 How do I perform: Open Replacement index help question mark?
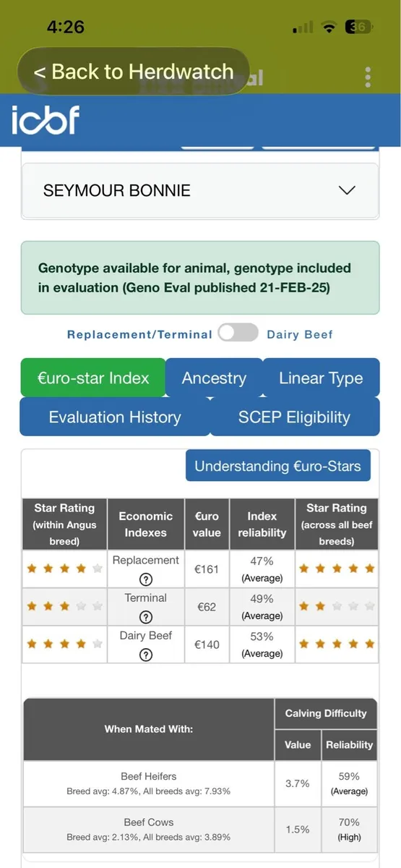146,579
